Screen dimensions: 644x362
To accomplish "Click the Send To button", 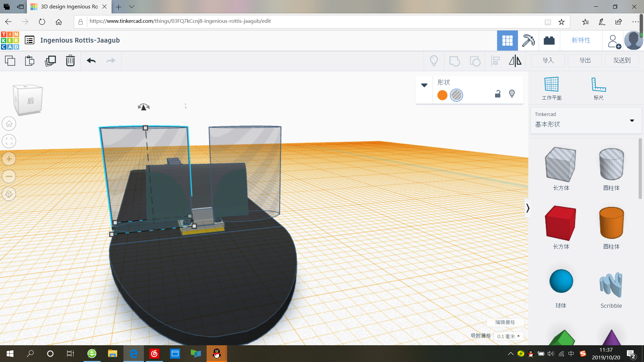I will click(622, 60).
